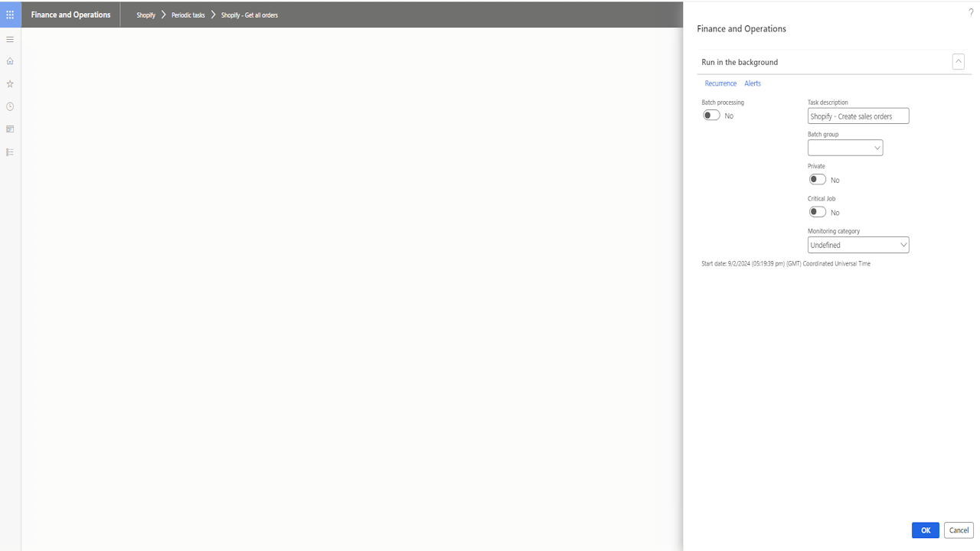980x551 pixels.
Task: Open the Recurrence tab
Action: click(x=720, y=83)
